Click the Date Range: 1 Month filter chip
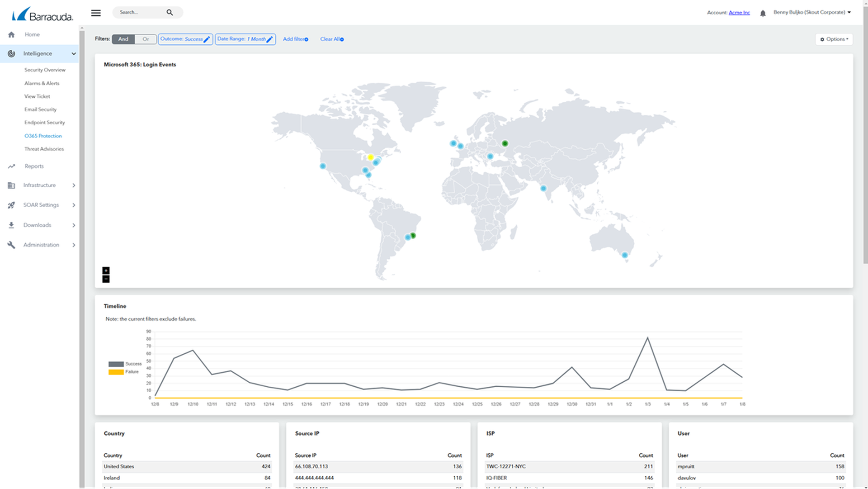This screenshot has width=868, height=489. pos(245,39)
